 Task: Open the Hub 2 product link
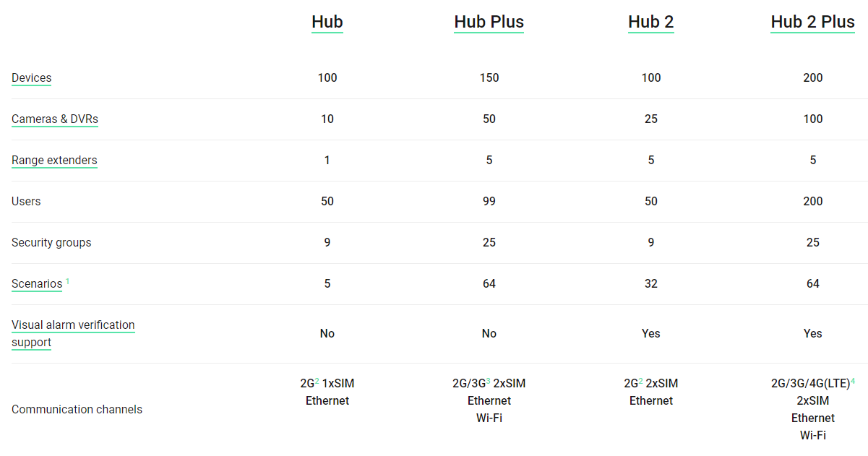click(651, 23)
